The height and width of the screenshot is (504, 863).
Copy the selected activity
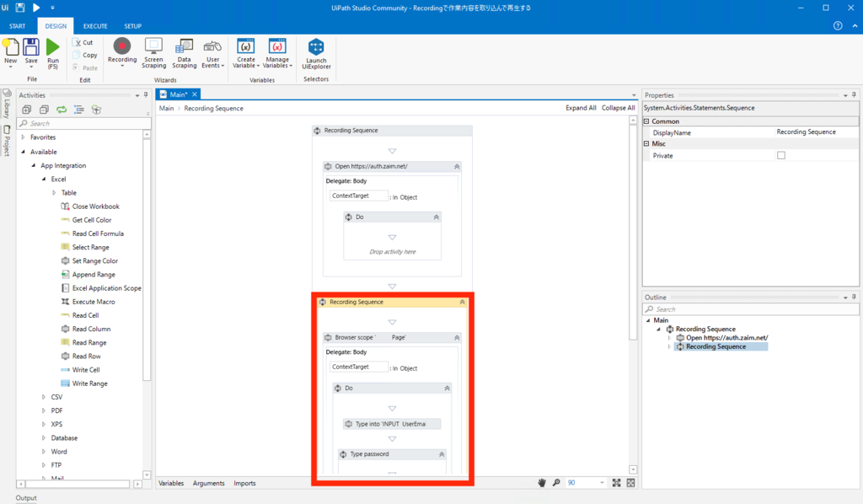click(85, 55)
